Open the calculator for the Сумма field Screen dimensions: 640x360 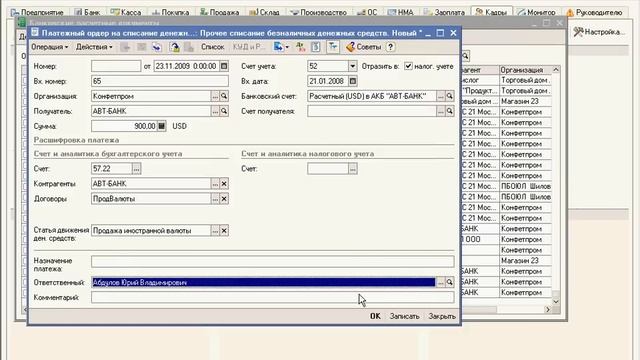click(x=162, y=126)
